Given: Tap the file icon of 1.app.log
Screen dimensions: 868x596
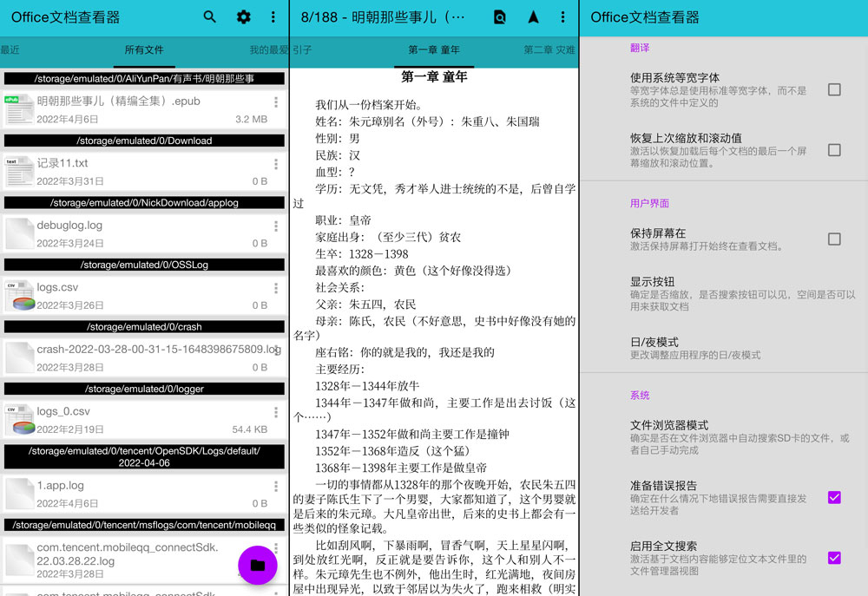Looking at the screenshot, I should click(19, 494).
